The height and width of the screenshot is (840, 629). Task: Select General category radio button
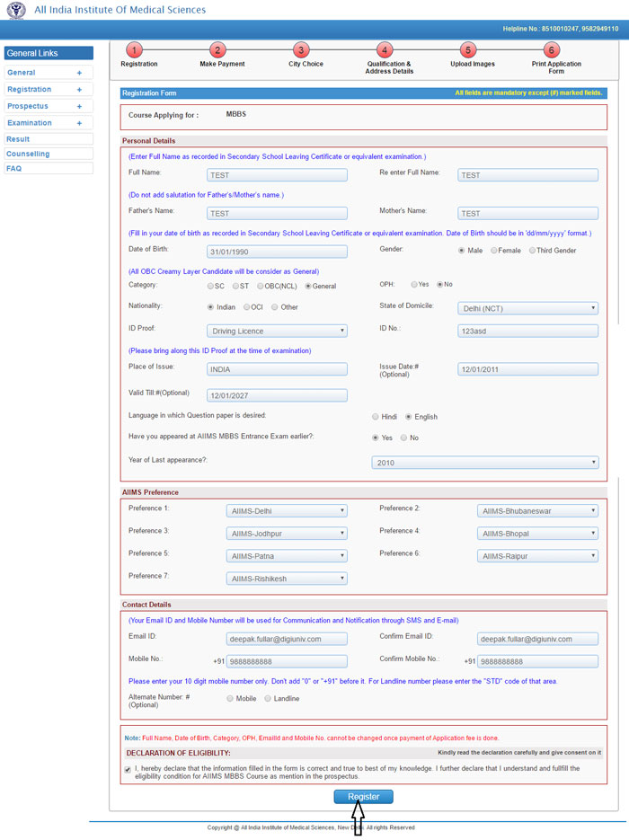(x=308, y=286)
